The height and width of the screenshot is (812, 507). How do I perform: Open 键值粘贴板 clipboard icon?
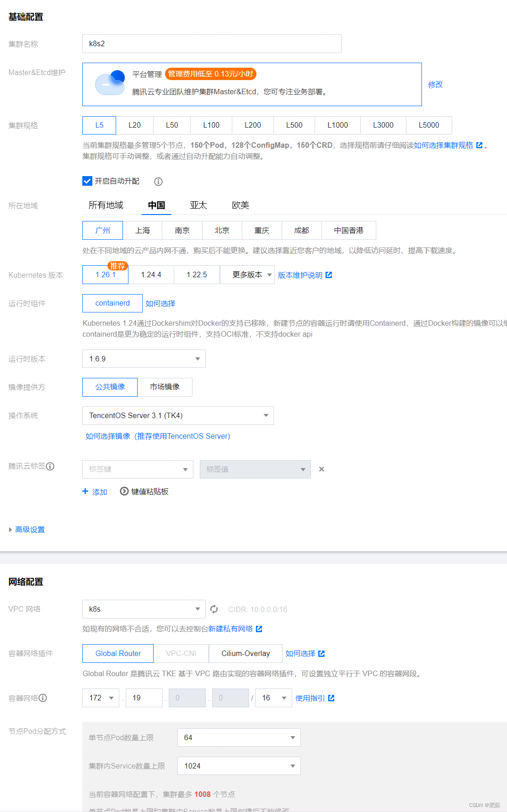pos(124,491)
